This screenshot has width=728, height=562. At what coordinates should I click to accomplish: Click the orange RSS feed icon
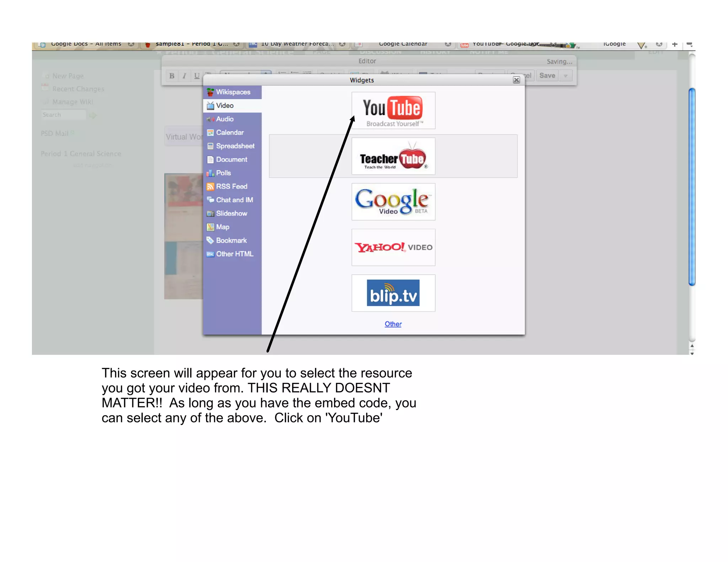210,187
